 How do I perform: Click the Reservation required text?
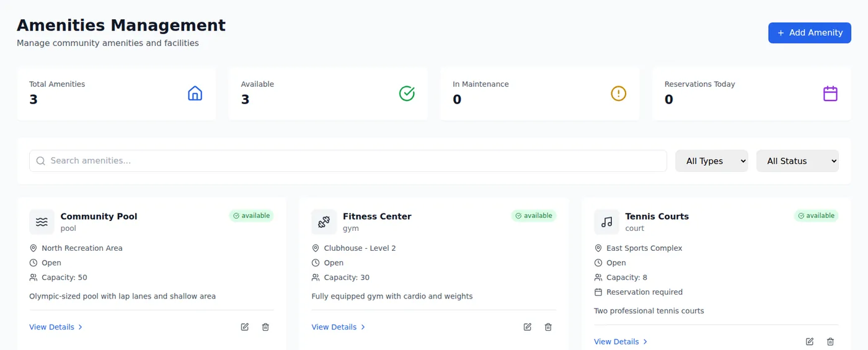point(644,292)
